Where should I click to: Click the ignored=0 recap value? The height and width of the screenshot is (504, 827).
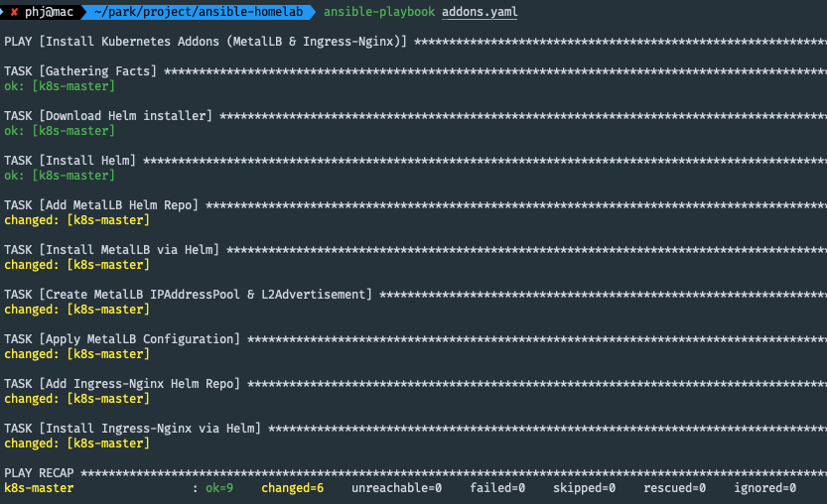tap(764, 488)
